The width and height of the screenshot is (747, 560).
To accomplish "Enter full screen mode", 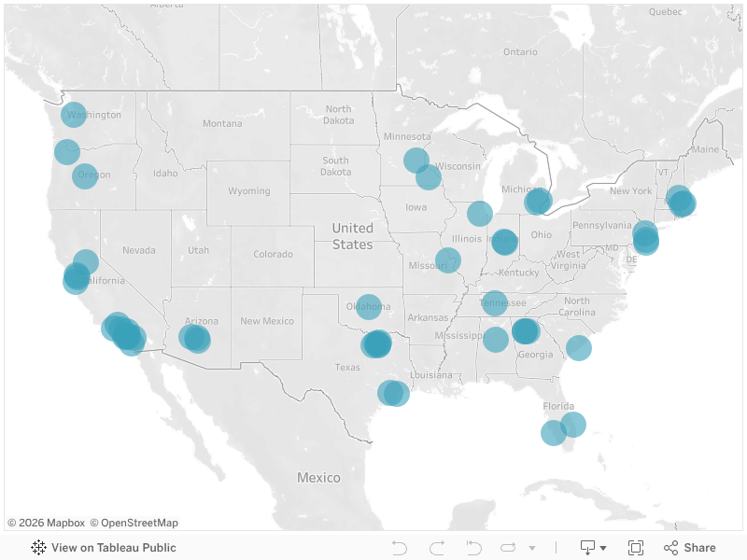I will [x=636, y=548].
